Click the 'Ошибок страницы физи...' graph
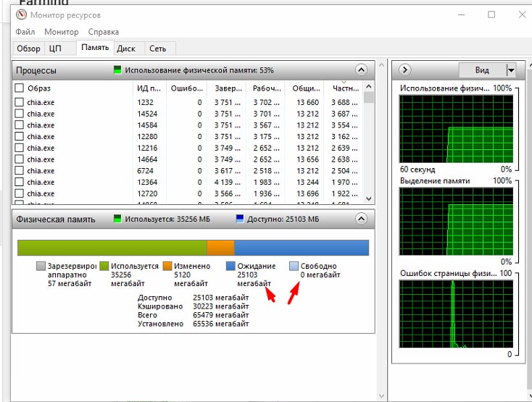The height and width of the screenshot is (402, 532). pyautogui.click(x=456, y=314)
